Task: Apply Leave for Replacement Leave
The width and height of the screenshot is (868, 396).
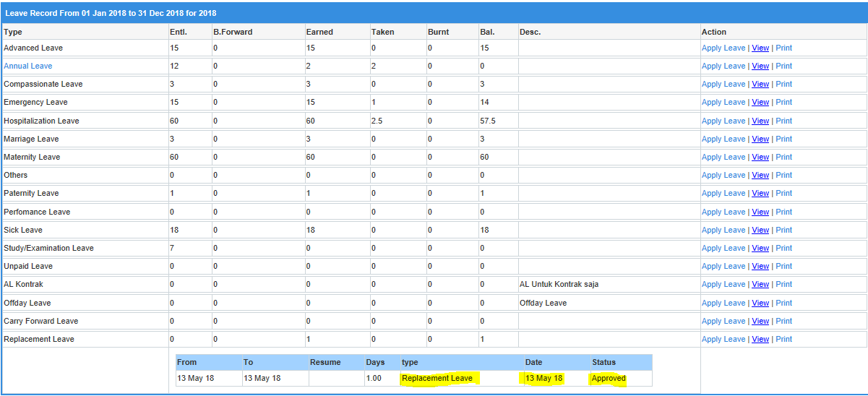Action: point(723,339)
